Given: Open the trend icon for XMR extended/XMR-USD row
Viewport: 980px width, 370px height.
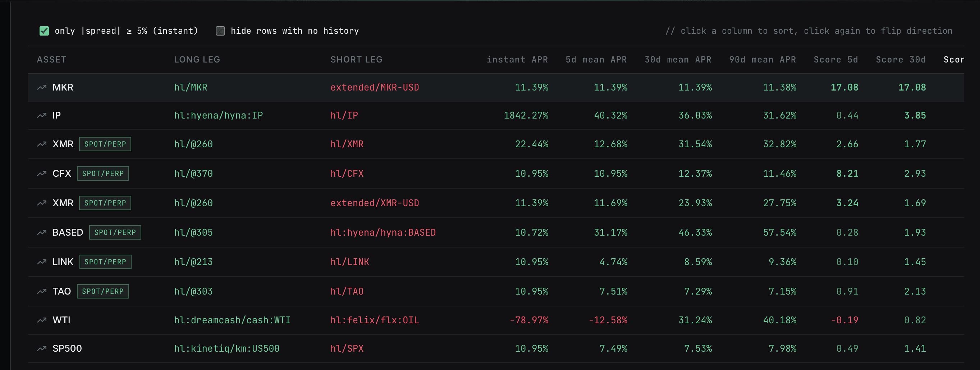Looking at the screenshot, I should [x=41, y=203].
